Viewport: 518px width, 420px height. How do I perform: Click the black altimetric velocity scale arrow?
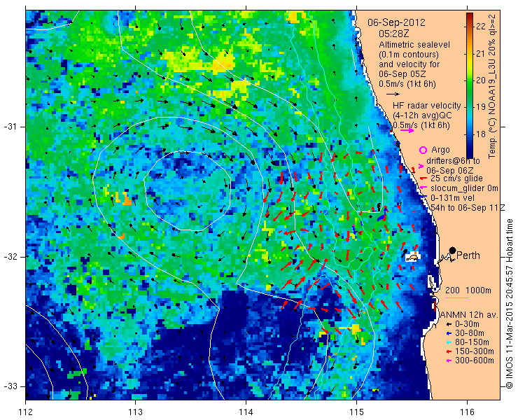click(x=393, y=94)
